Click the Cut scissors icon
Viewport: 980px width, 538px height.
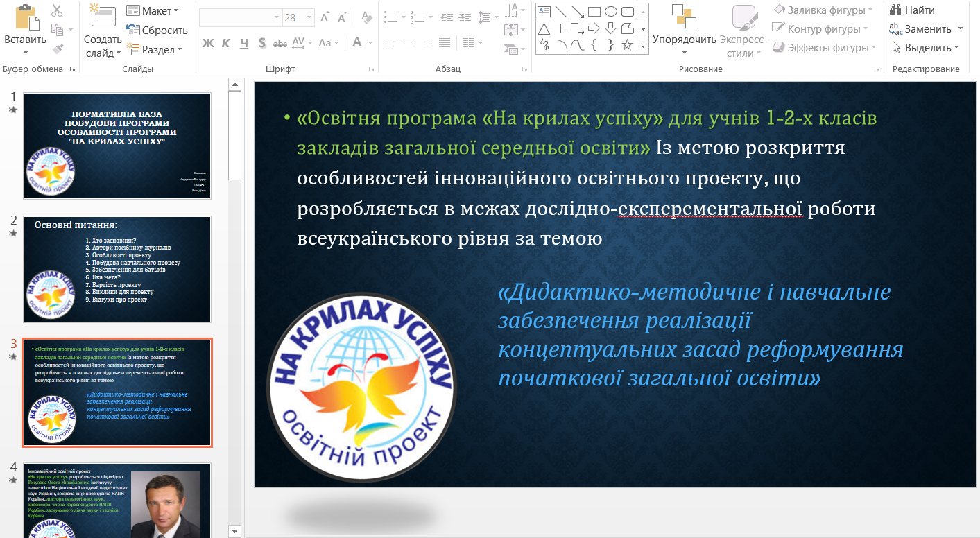click(x=57, y=11)
